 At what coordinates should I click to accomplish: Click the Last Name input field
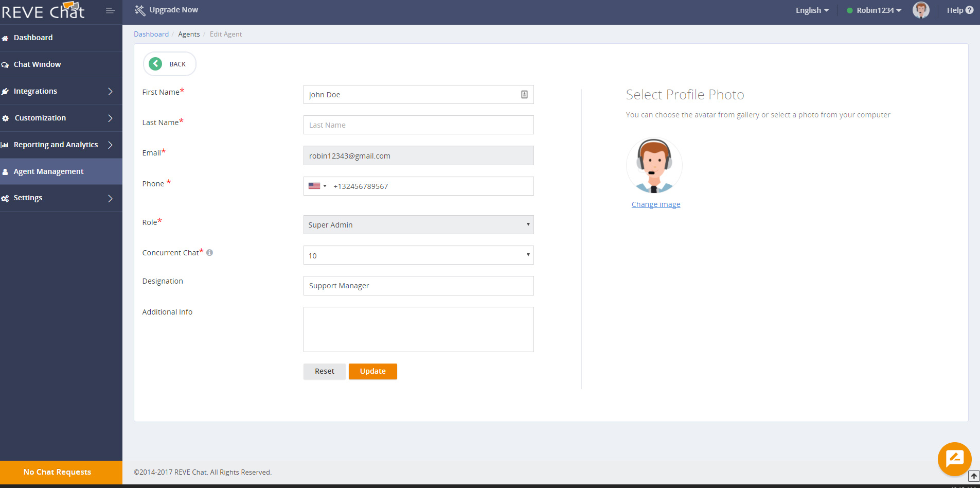(x=419, y=125)
